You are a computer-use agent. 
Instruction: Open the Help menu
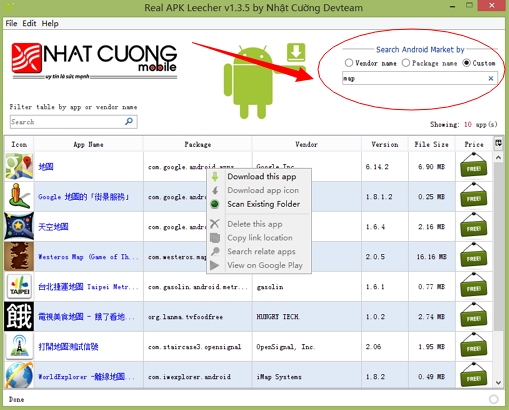[50, 23]
